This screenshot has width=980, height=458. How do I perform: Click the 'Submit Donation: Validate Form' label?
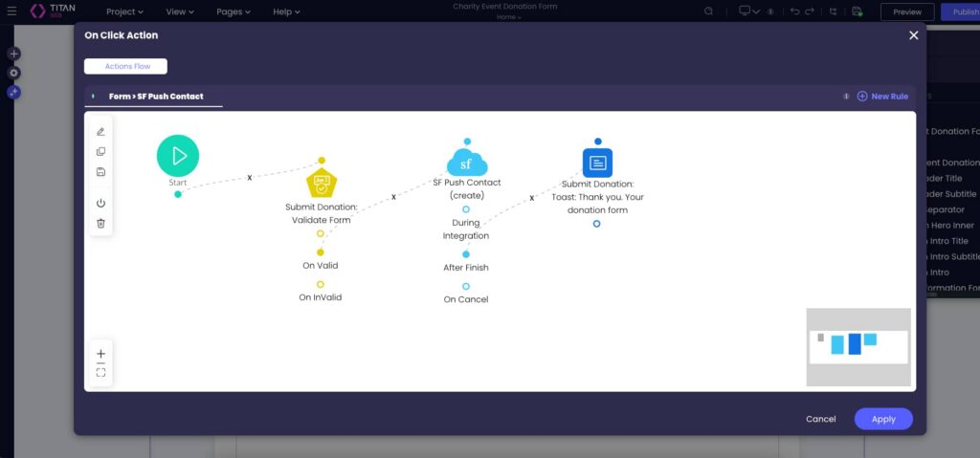click(x=322, y=213)
